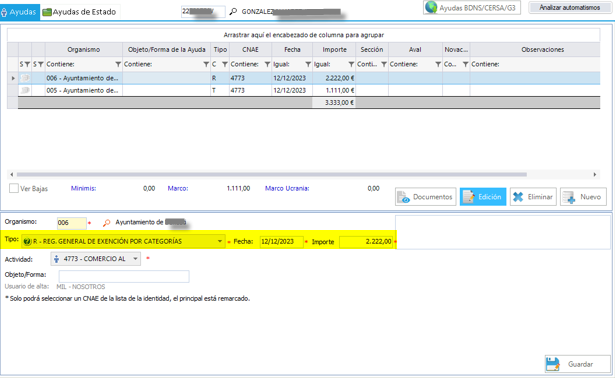Click Edición button
Image resolution: width=615 pixels, height=378 pixels.
(x=483, y=197)
